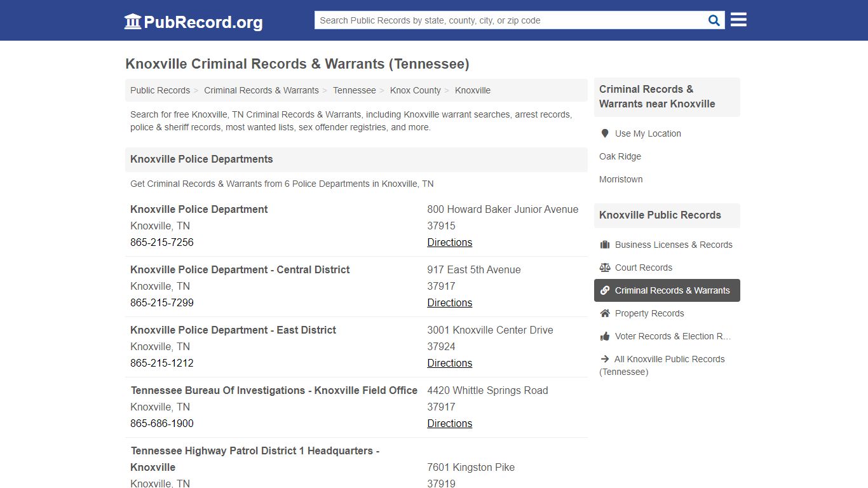Click the magnifier search icon

click(714, 20)
